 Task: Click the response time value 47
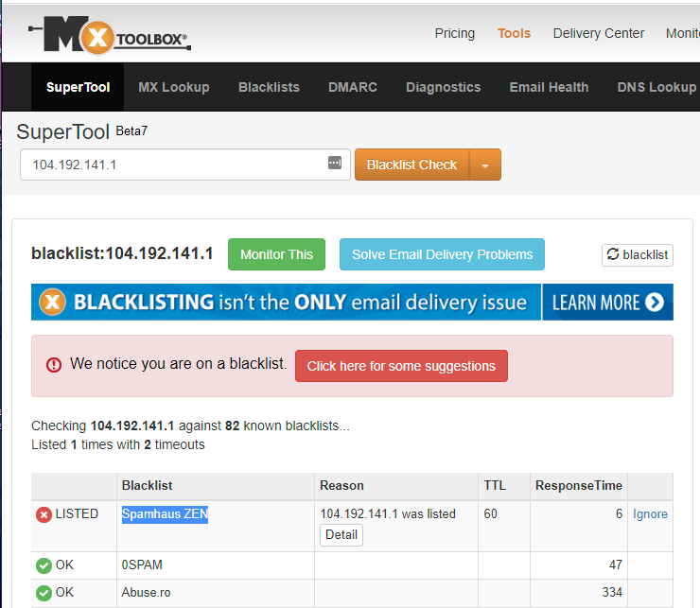(x=616, y=565)
